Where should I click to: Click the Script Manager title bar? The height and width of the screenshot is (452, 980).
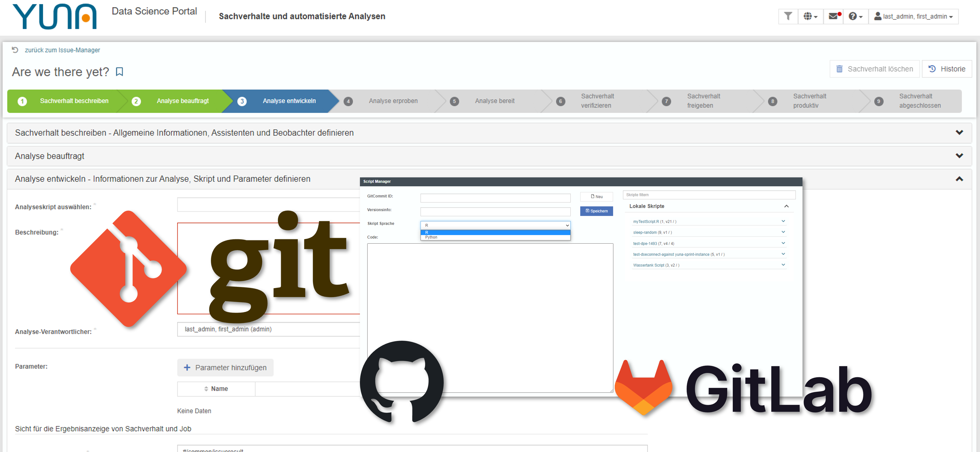pyautogui.click(x=581, y=182)
